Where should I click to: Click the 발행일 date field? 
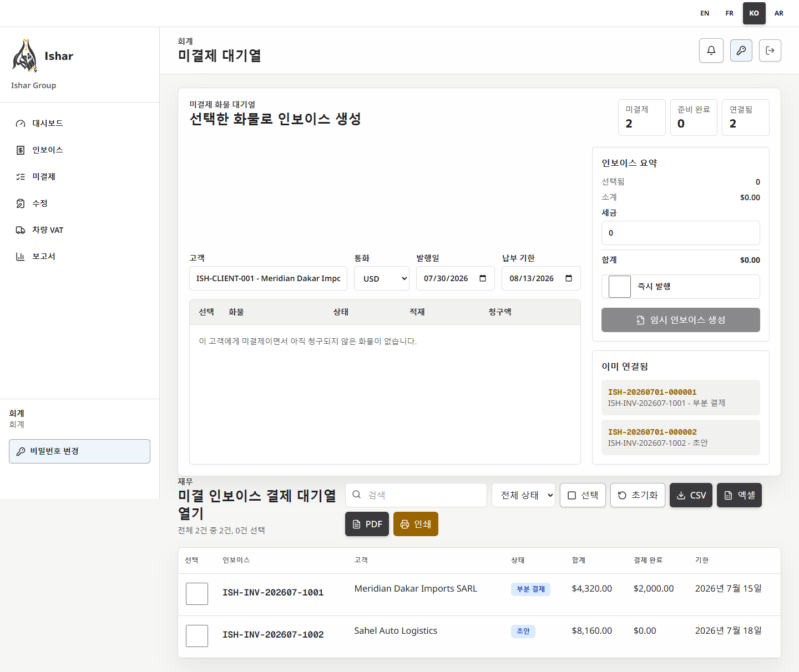tap(455, 278)
